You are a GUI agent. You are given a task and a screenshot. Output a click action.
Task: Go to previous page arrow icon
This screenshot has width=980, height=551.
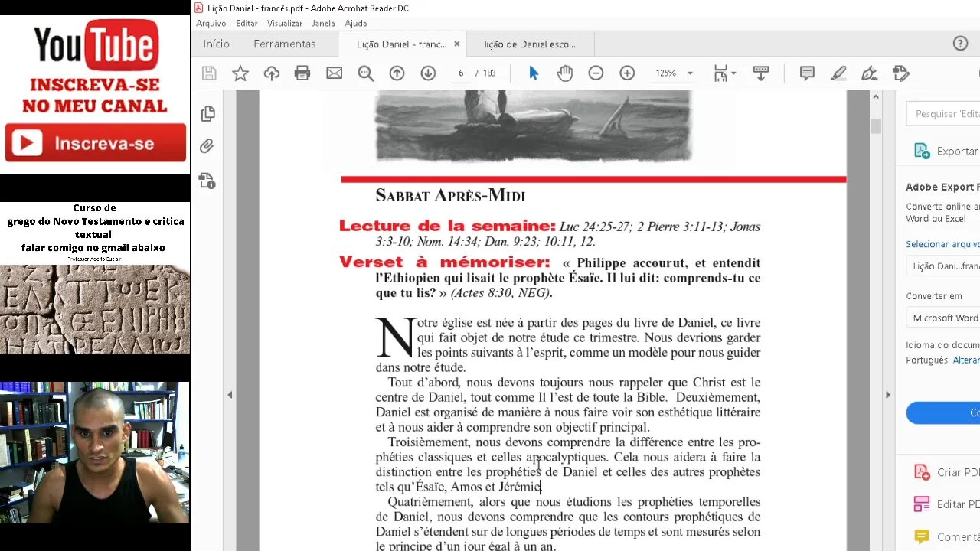click(x=397, y=73)
